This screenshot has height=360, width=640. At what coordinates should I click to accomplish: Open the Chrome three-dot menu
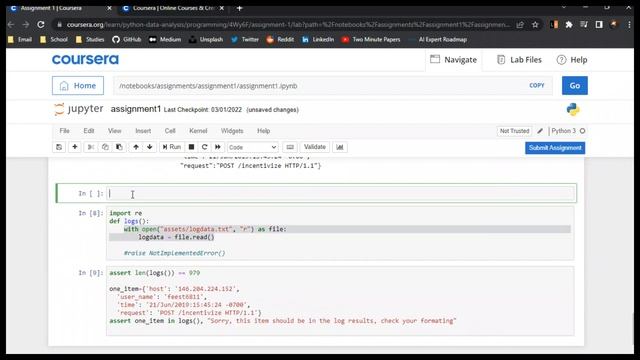628,25
